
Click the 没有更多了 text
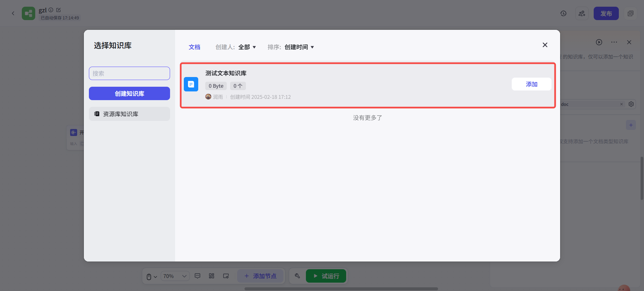(x=368, y=118)
